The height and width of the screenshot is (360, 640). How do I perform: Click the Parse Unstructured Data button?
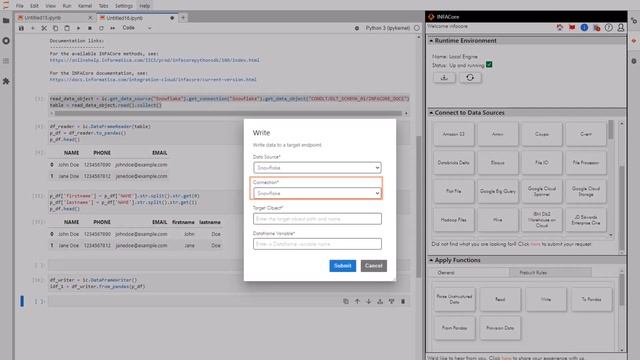click(x=454, y=300)
